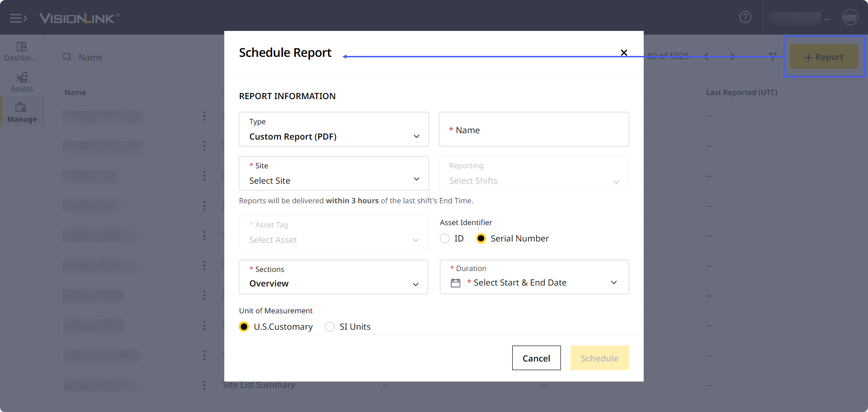This screenshot has width=868, height=412.
Task: Select the ID asset identifier option
Action: [445, 238]
